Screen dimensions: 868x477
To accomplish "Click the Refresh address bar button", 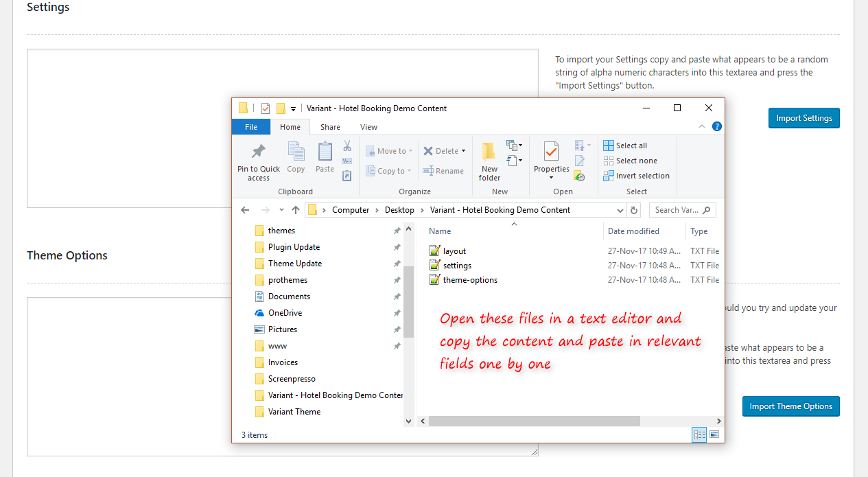I will (x=634, y=210).
